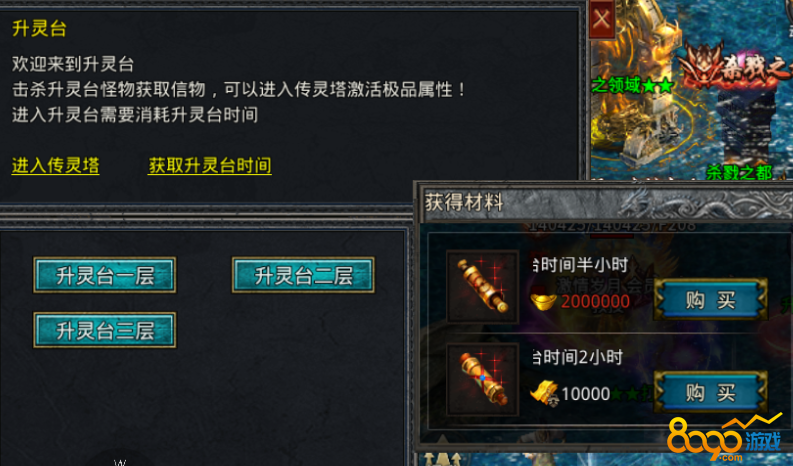The width and height of the screenshot is (793, 466).
Task: Click the 台时间2小时 item name
Action: click(x=578, y=358)
